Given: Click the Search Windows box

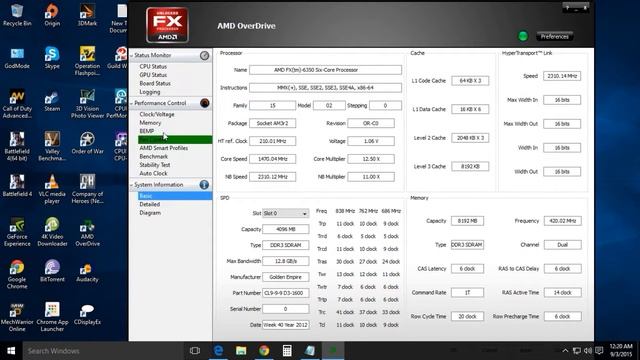Looking at the screenshot, I should (x=103, y=351).
